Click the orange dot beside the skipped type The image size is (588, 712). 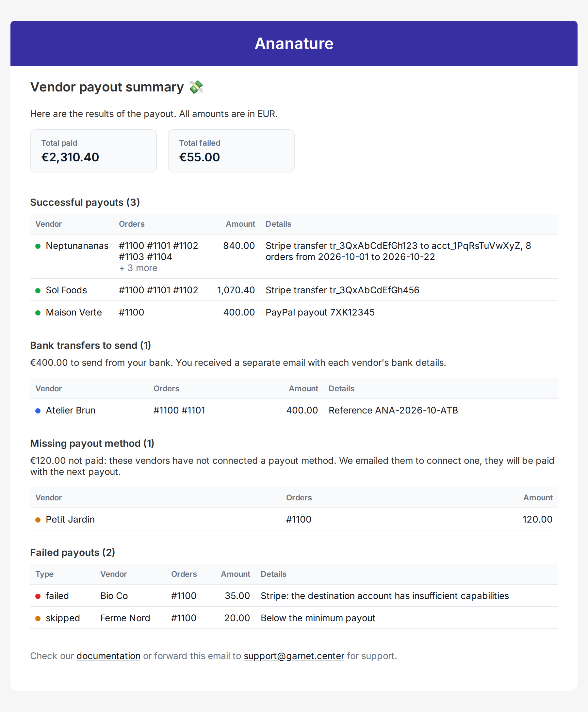[x=38, y=619]
